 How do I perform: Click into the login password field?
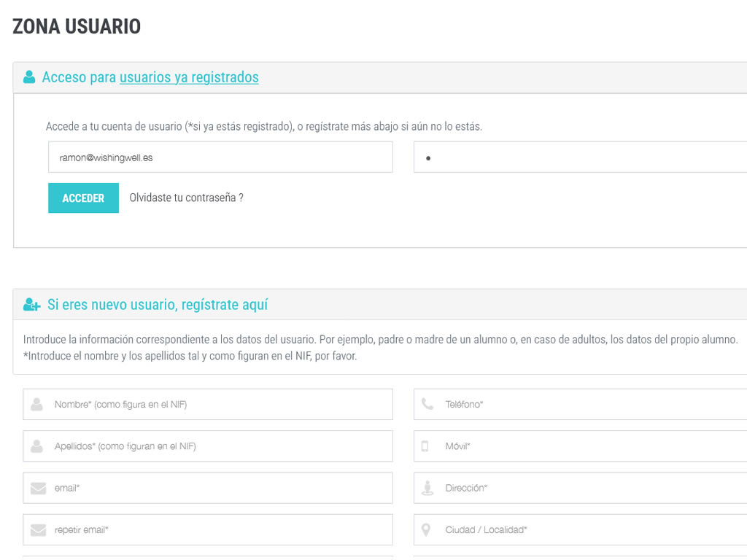[x=580, y=157]
